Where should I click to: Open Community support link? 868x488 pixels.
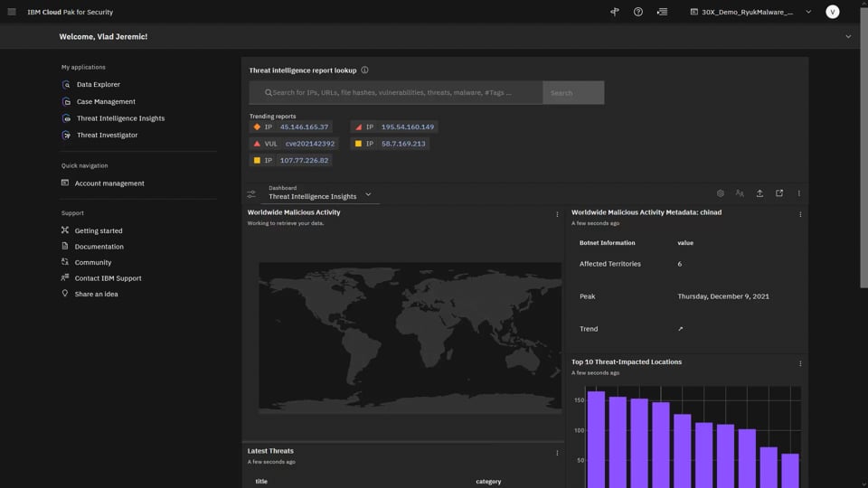tap(93, 262)
